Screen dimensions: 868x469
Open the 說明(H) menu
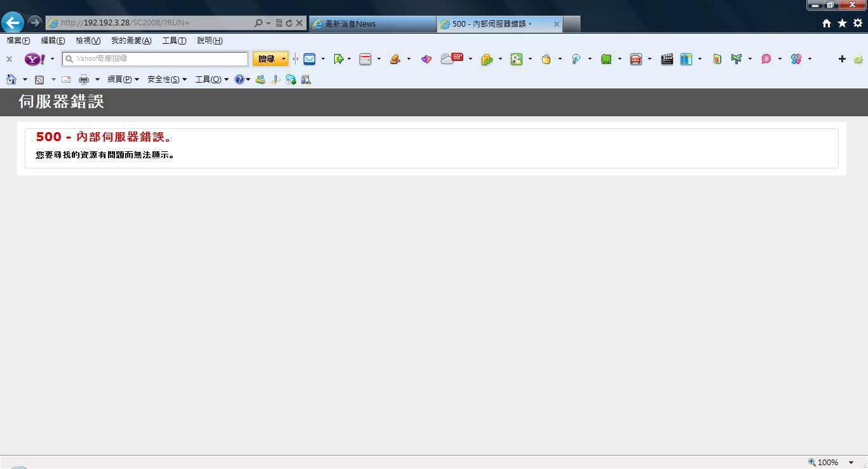pos(210,41)
